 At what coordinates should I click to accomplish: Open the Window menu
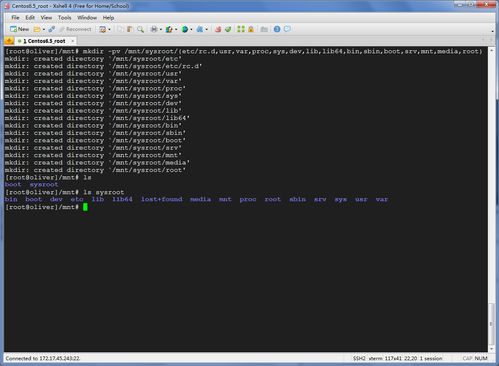[x=87, y=18]
